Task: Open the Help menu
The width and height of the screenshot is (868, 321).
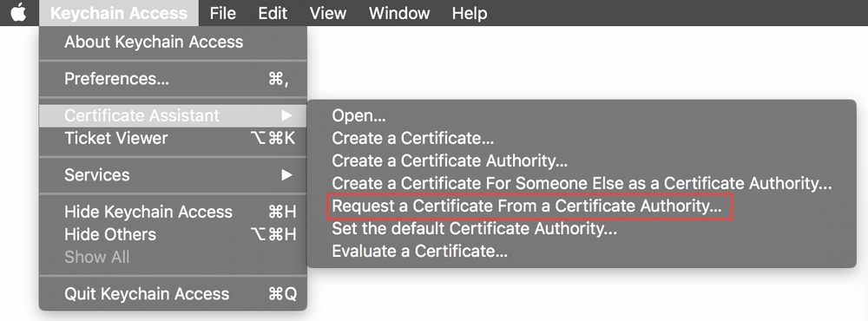Action: tap(470, 13)
